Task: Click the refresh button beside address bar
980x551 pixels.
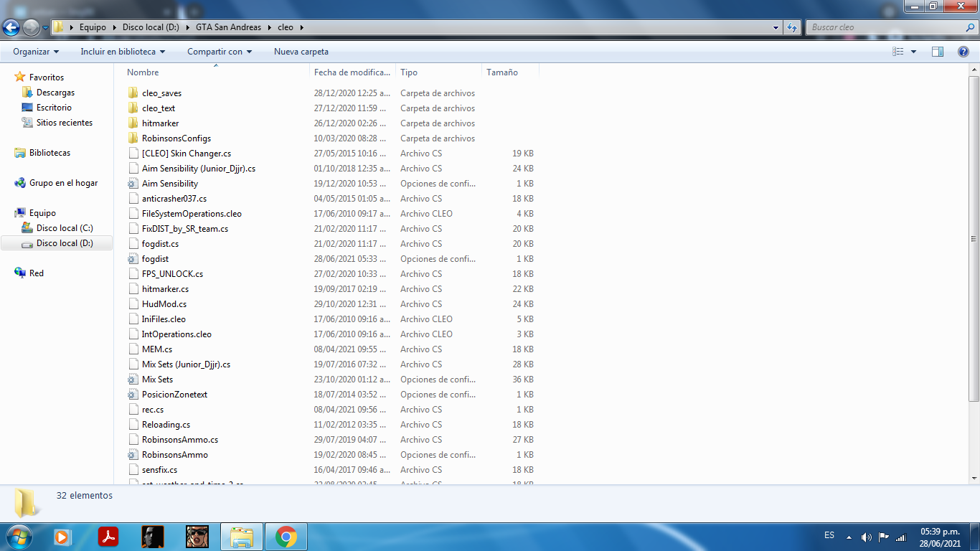Action: pos(792,27)
